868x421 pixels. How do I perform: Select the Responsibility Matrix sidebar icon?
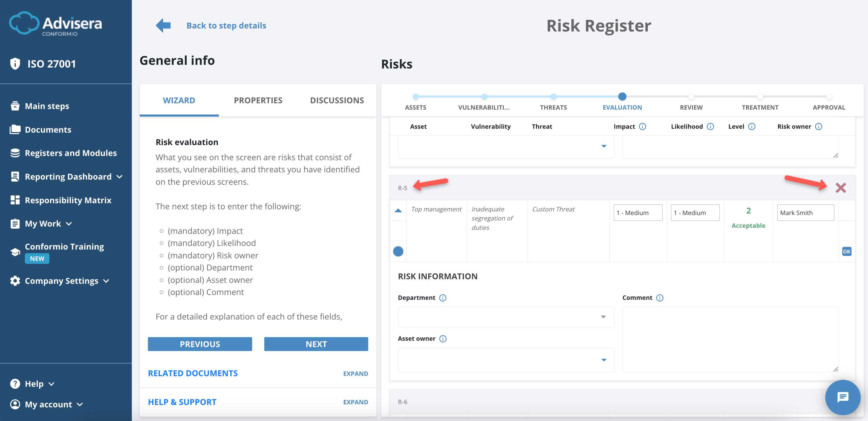click(x=15, y=200)
